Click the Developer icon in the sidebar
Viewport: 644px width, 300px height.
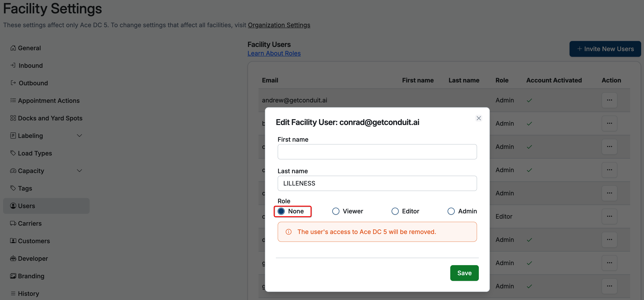13,258
